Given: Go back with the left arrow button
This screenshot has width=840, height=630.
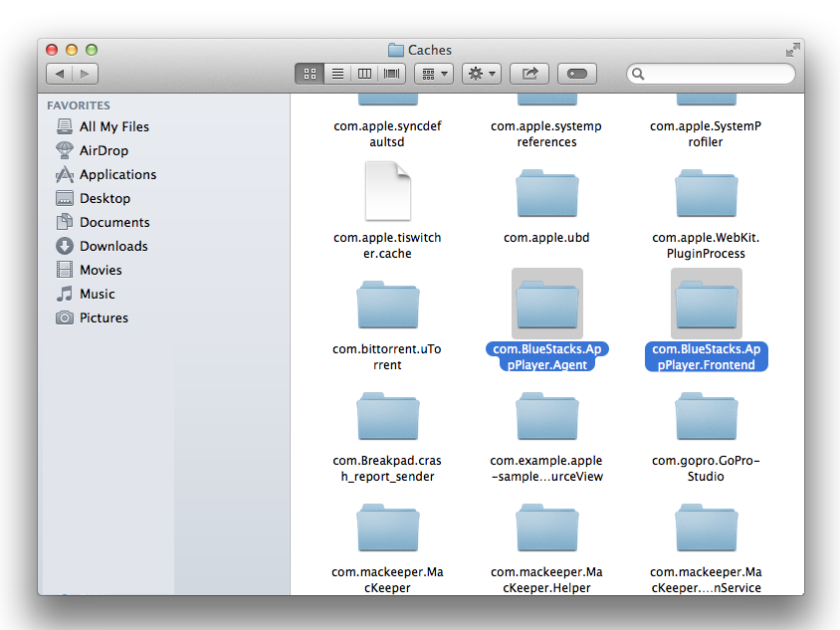Looking at the screenshot, I should point(60,74).
